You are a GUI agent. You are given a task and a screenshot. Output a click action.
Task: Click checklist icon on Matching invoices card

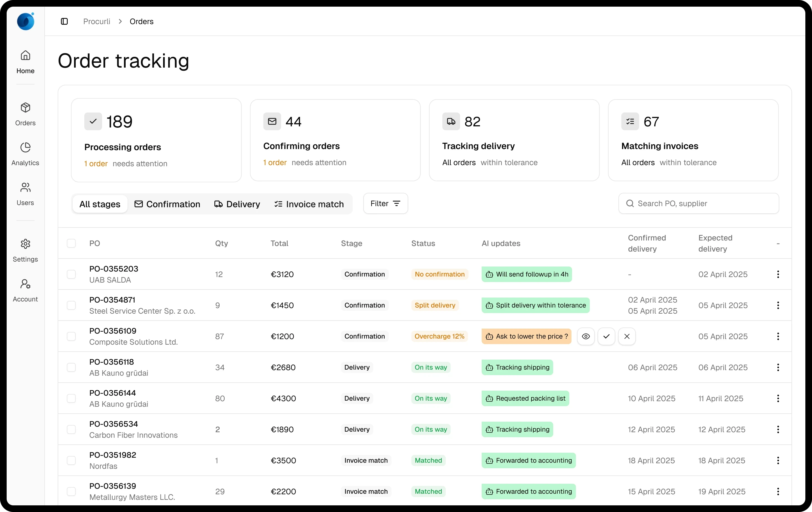click(630, 121)
